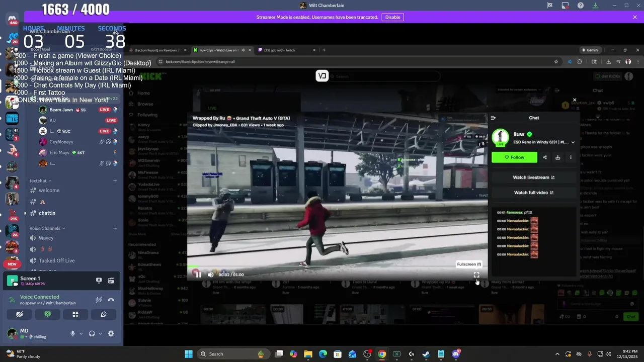
Task: Open clip more options three dots
Action: coord(571,157)
